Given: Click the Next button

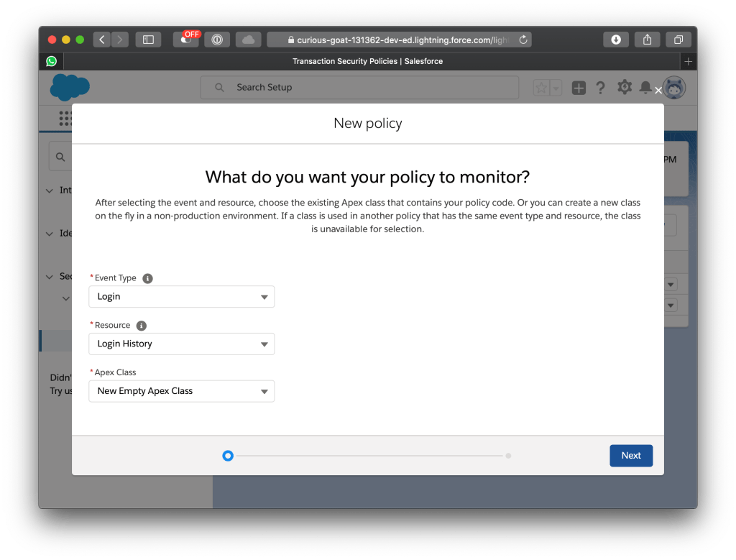Looking at the screenshot, I should click(630, 456).
